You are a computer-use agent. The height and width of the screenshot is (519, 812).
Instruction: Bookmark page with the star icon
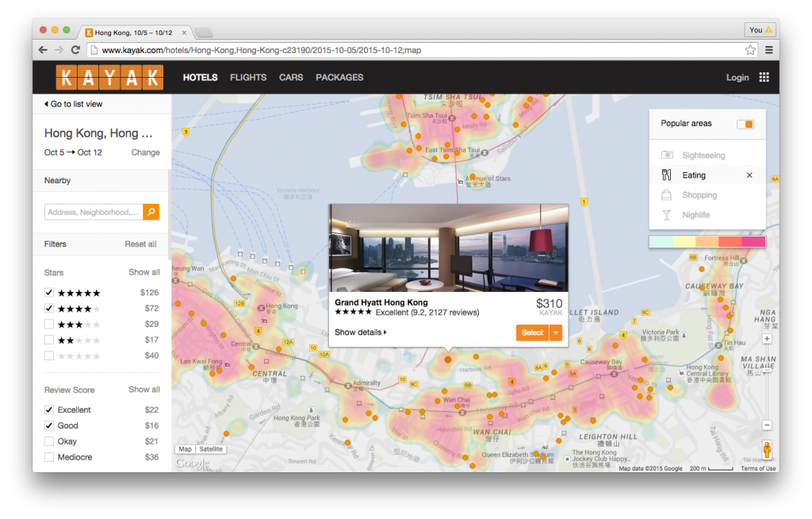click(750, 49)
